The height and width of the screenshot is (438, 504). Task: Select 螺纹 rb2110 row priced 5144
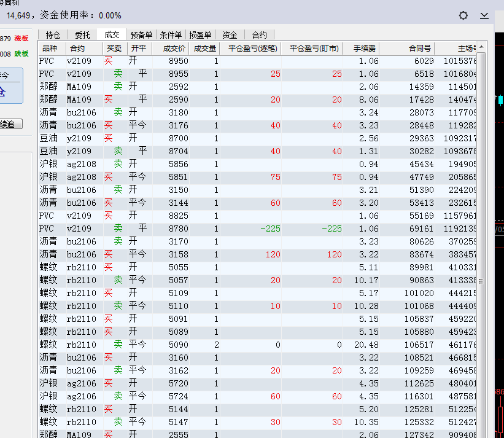[x=257, y=409]
